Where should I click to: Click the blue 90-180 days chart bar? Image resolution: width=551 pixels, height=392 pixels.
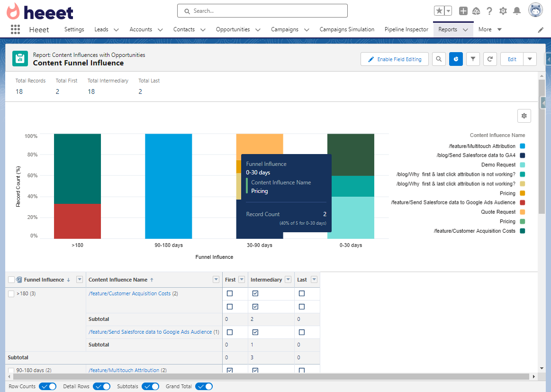pos(168,186)
